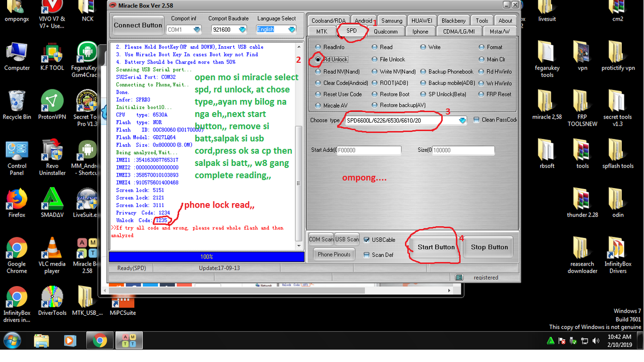The height and width of the screenshot is (362, 644).
Task: Open the Blackberry tab
Action: pyautogui.click(x=453, y=21)
